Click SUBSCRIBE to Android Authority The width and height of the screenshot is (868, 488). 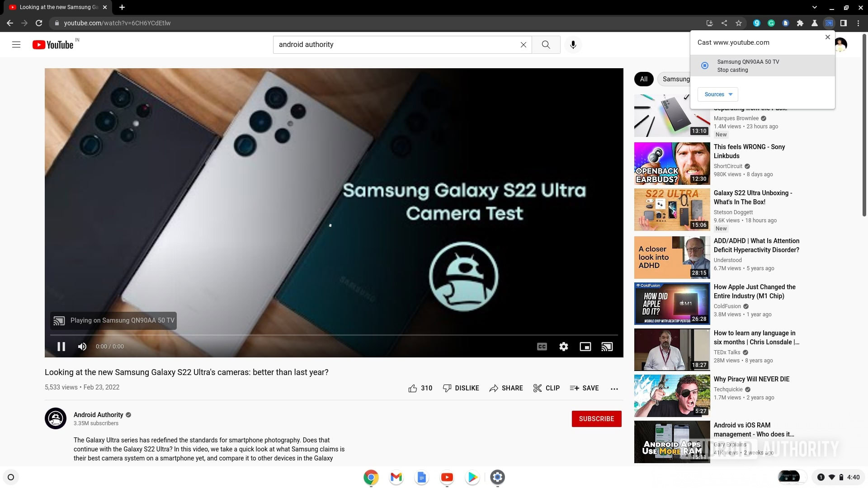click(x=597, y=419)
